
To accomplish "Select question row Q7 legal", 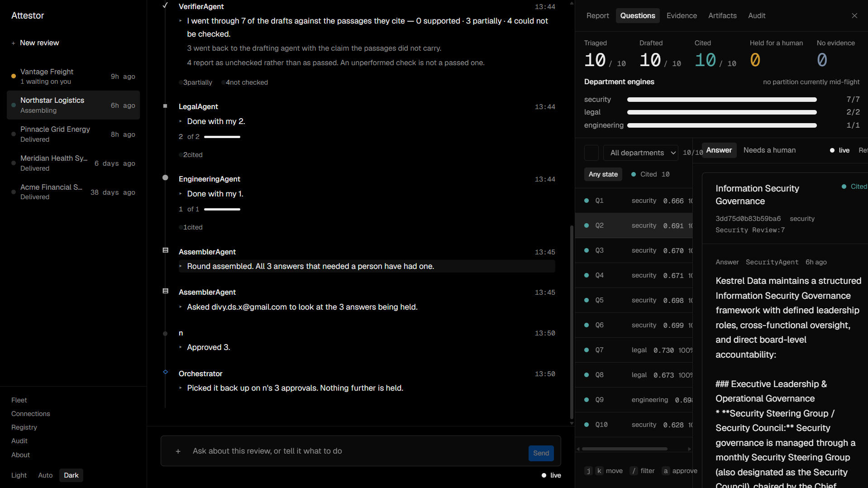I will (x=634, y=350).
